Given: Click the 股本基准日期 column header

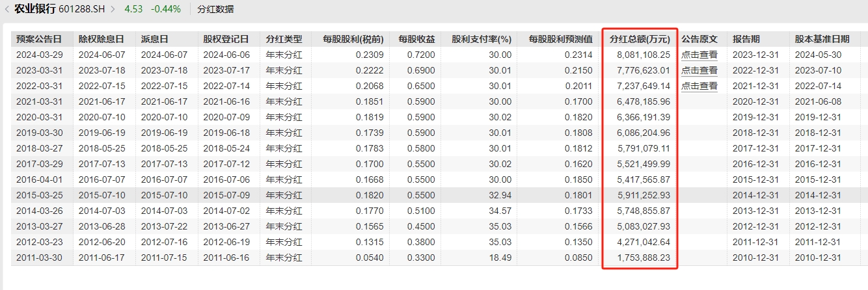Looking at the screenshot, I should [822, 39].
